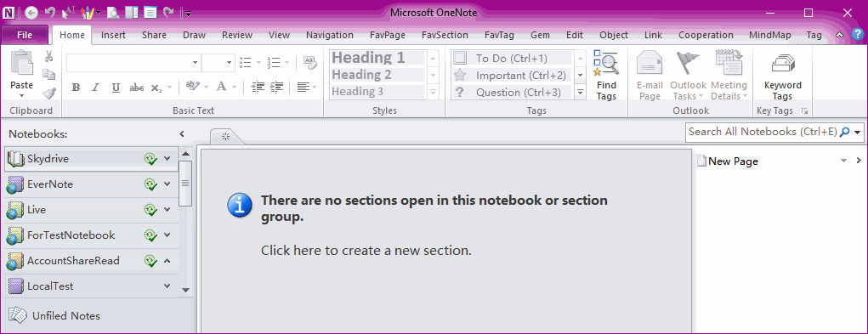
Task: Click sync status icon for EverNote notebook
Action: click(150, 184)
